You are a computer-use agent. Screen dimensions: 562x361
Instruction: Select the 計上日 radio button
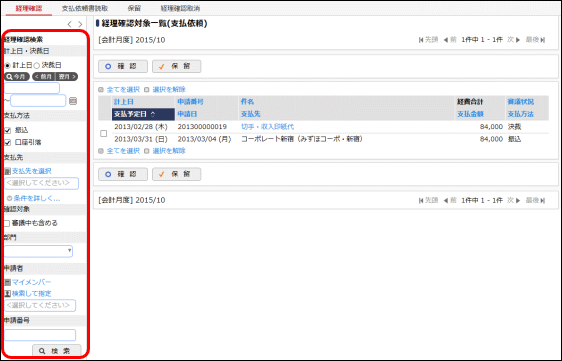pyautogui.click(x=8, y=66)
